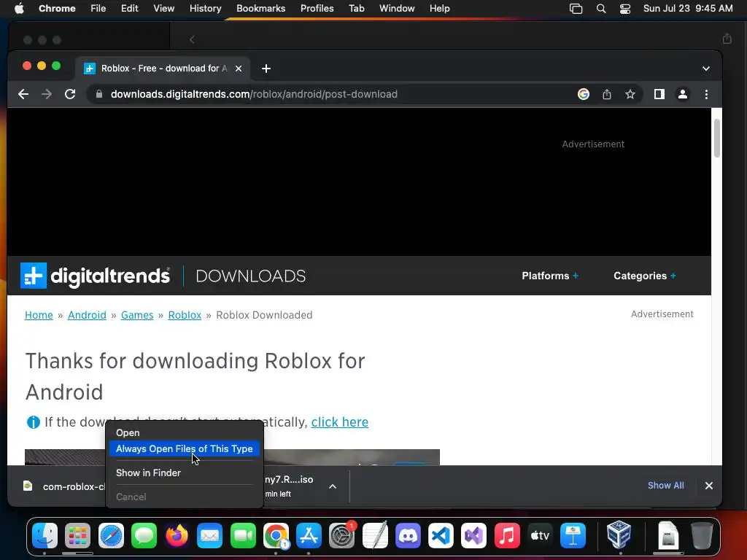Click the share icon in the address bar
This screenshot has height=560, width=747.
[x=606, y=94]
